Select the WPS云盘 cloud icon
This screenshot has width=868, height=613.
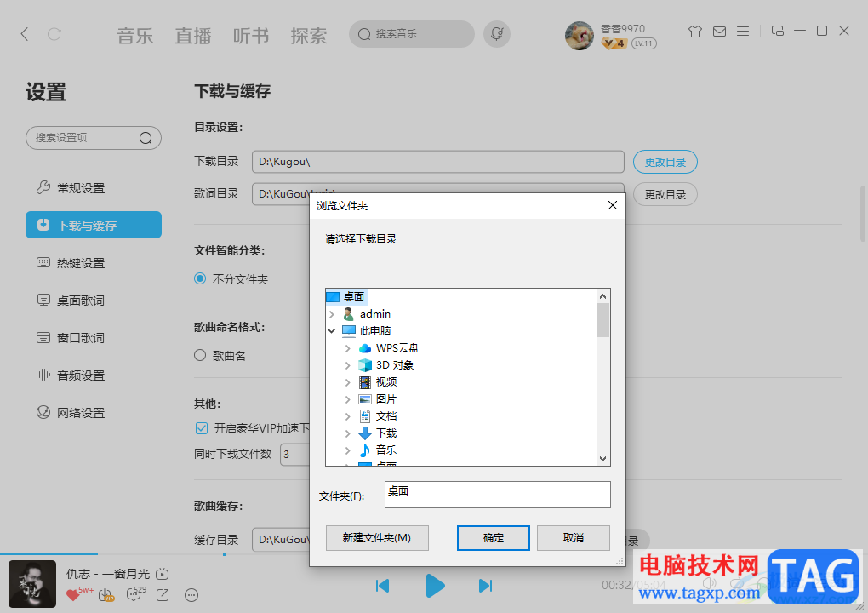coord(365,348)
